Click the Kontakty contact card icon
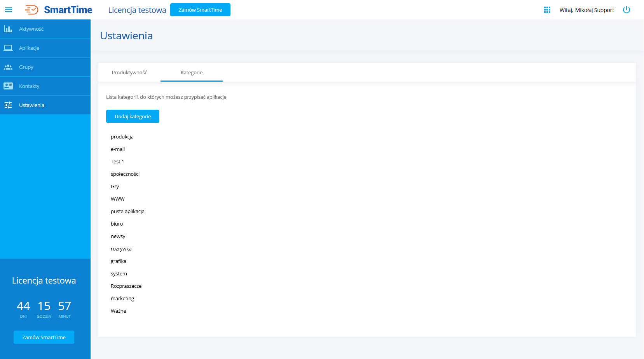This screenshot has width=644, height=359. click(x=8, y=86)
